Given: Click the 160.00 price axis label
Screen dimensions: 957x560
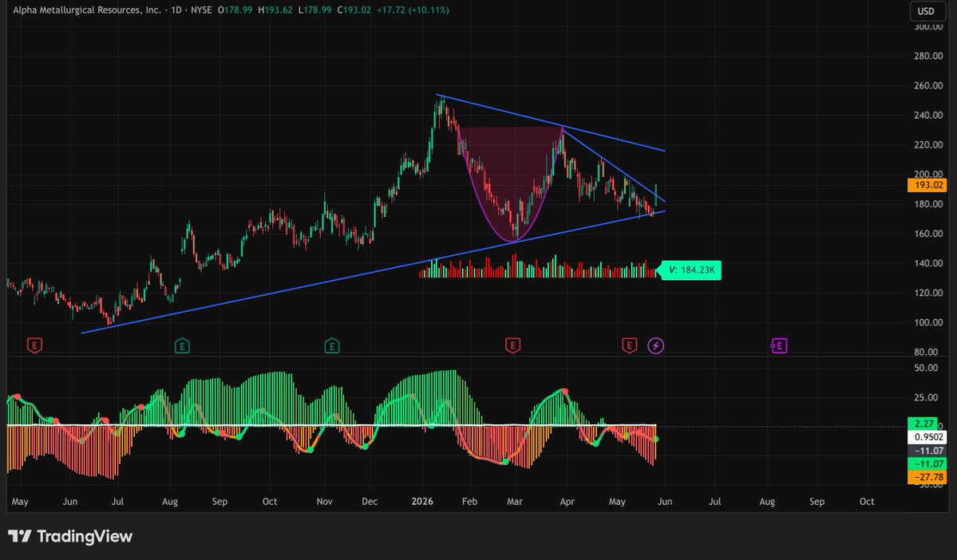Looking at the screenshot, I should (x=928, y=234).
